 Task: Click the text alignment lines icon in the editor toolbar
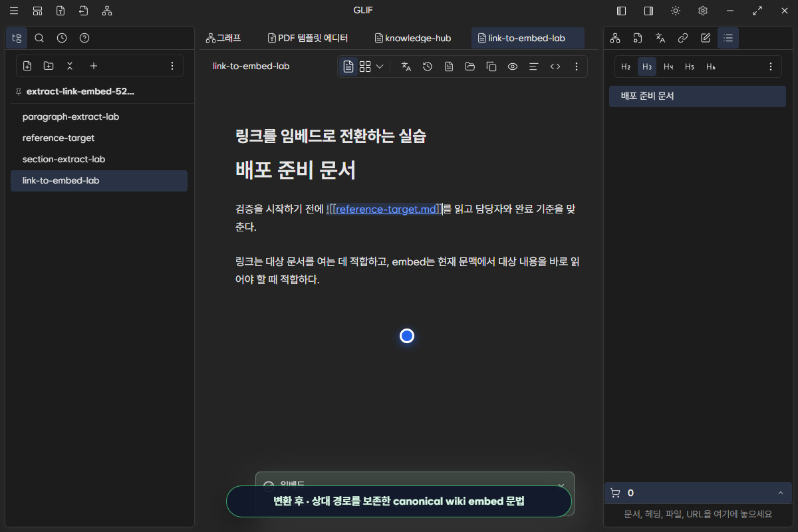[533, 66]
